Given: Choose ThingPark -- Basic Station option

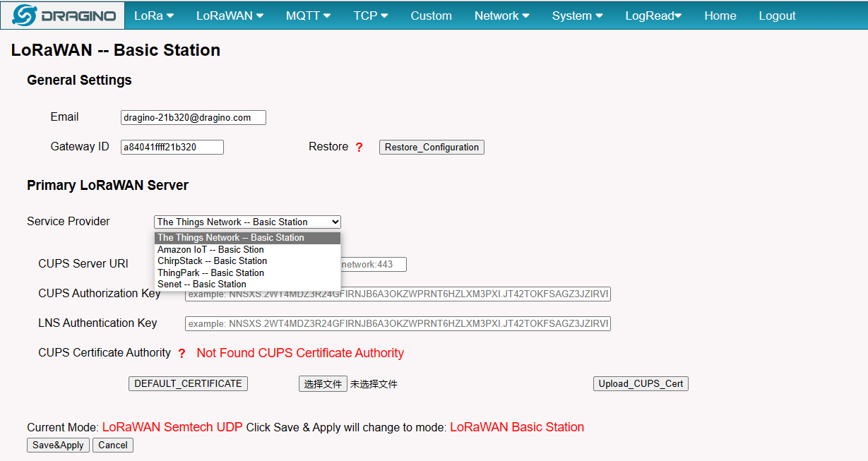Looking at the screenshot, I should click(247, 273).
